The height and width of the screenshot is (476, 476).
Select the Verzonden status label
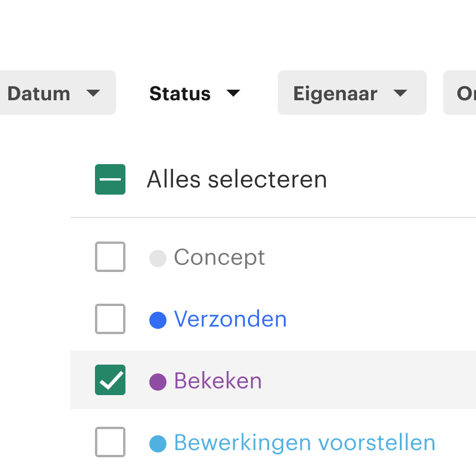(x=230, y=319)
